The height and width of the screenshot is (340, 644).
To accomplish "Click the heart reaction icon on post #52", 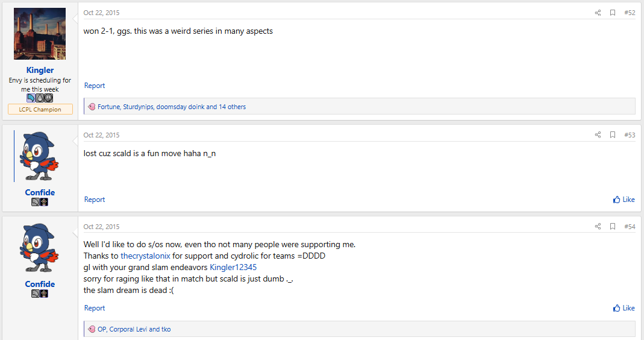I will 92,107.
